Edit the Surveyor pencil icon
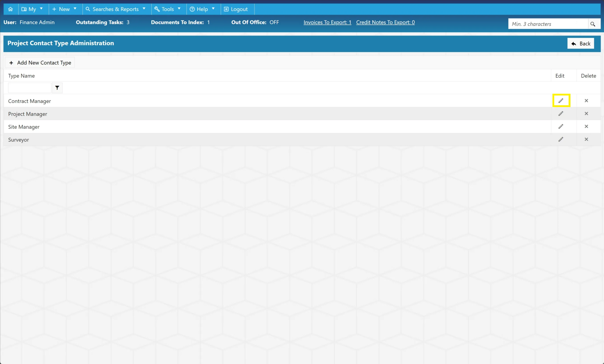This screenshot has width=604, height=364. [561, 139]
